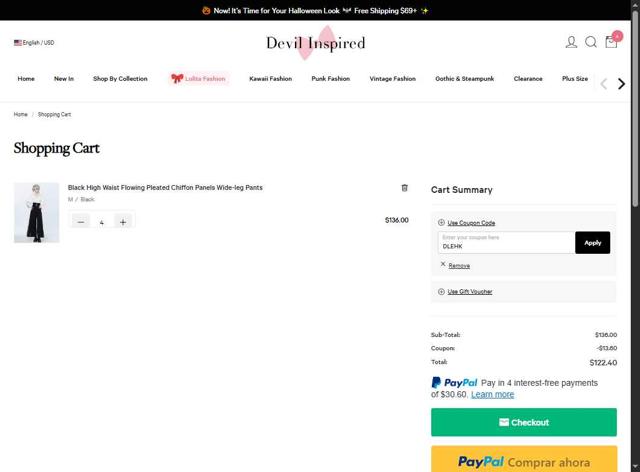Click the $122.40 total amount
Image resolution: width=640 pixels, height=472 pixels.
tap(603, 363)
